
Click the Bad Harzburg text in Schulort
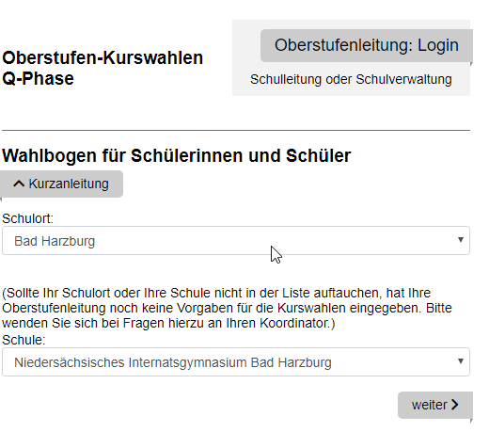tap(55, 241)
